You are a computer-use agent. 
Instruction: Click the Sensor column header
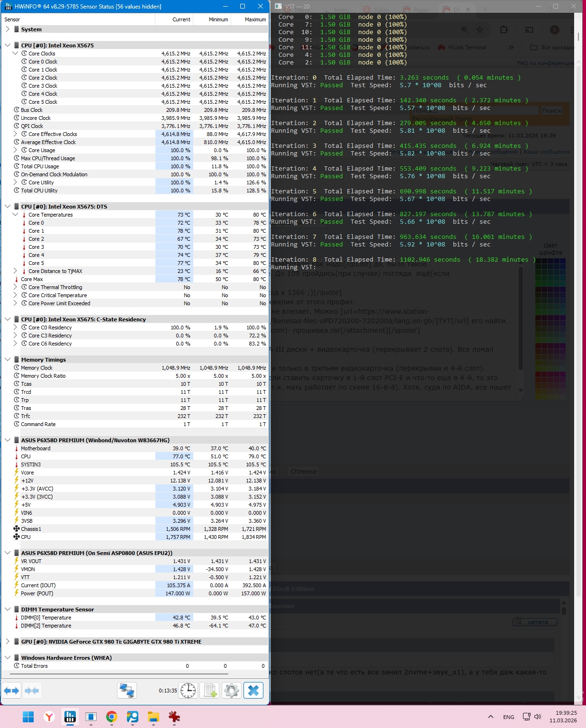coord(78,19)
